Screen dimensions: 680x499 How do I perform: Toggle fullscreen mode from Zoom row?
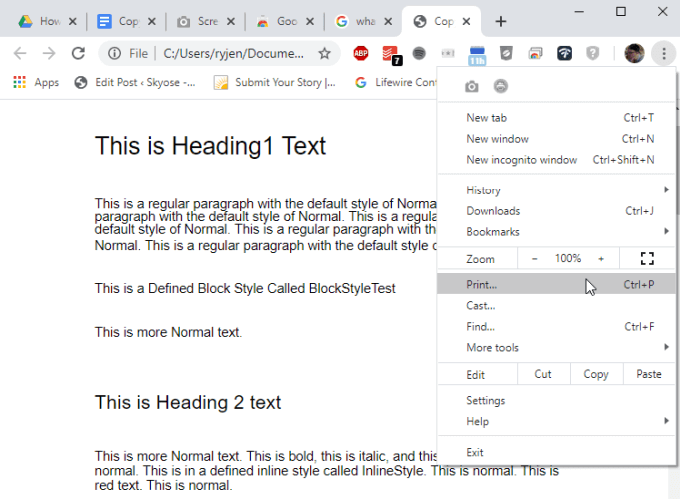tap(647, 258)
